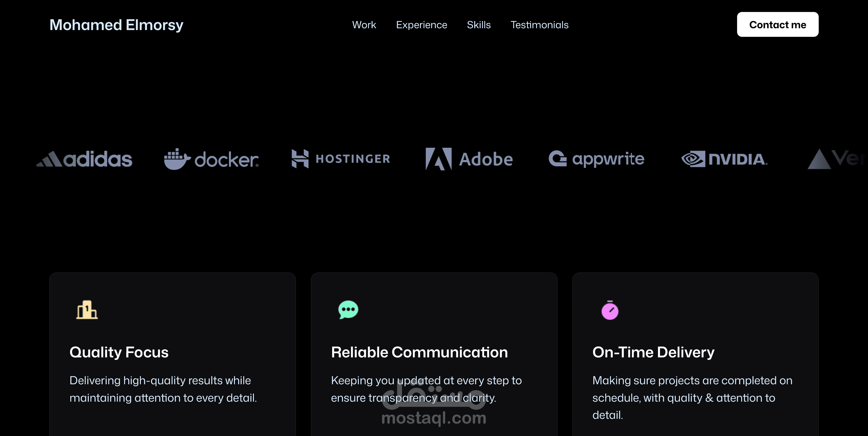Jump to the Testimonials section

(x=539, y=25)
